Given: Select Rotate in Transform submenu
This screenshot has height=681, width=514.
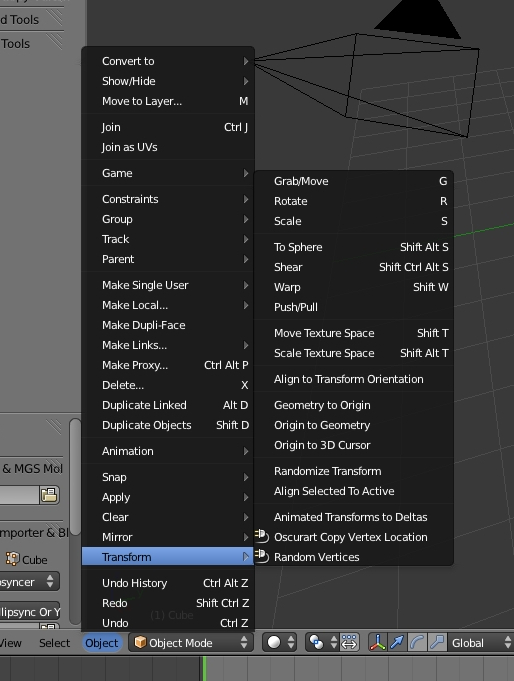Looking at the screenshot, I should [x=354, y=201].
